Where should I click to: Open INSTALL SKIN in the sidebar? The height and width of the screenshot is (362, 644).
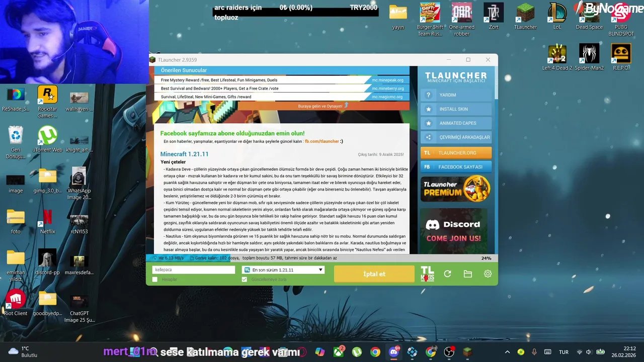456,109
